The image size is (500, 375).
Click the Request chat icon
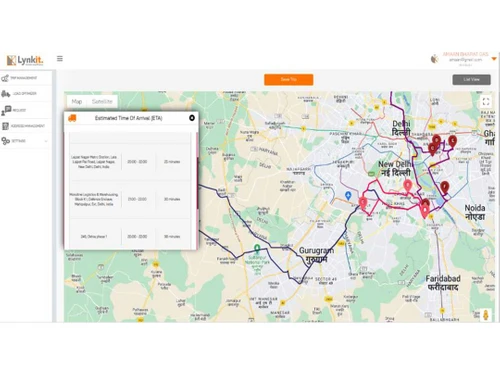pyautogui.click(x=6, y=110)
